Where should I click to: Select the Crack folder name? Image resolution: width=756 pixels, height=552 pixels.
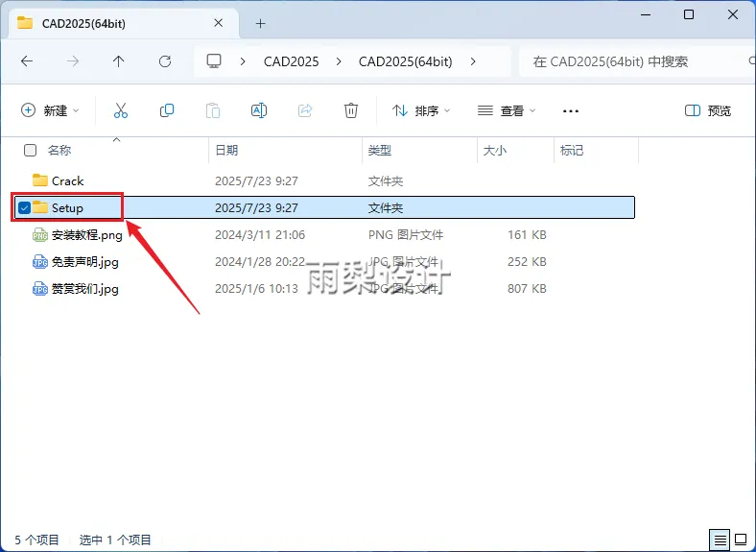click(67, 180)
